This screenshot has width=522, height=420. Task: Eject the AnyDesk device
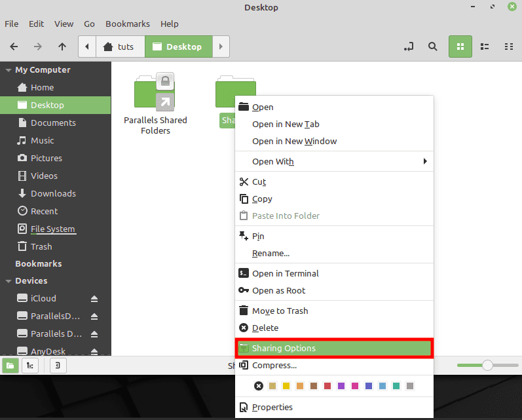click(x=94, y=352)
